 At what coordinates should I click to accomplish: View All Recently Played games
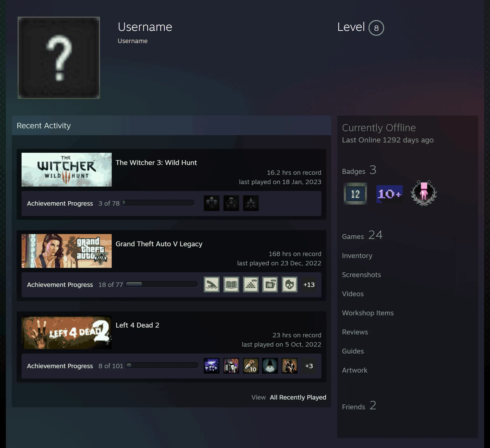[298, 397]
